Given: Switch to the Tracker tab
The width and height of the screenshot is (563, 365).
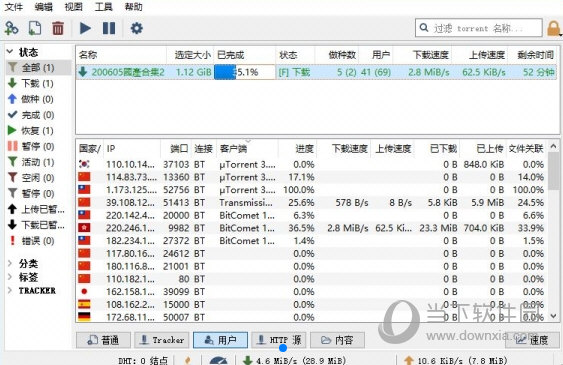Looking at the screenshot, I should (162, 340).
